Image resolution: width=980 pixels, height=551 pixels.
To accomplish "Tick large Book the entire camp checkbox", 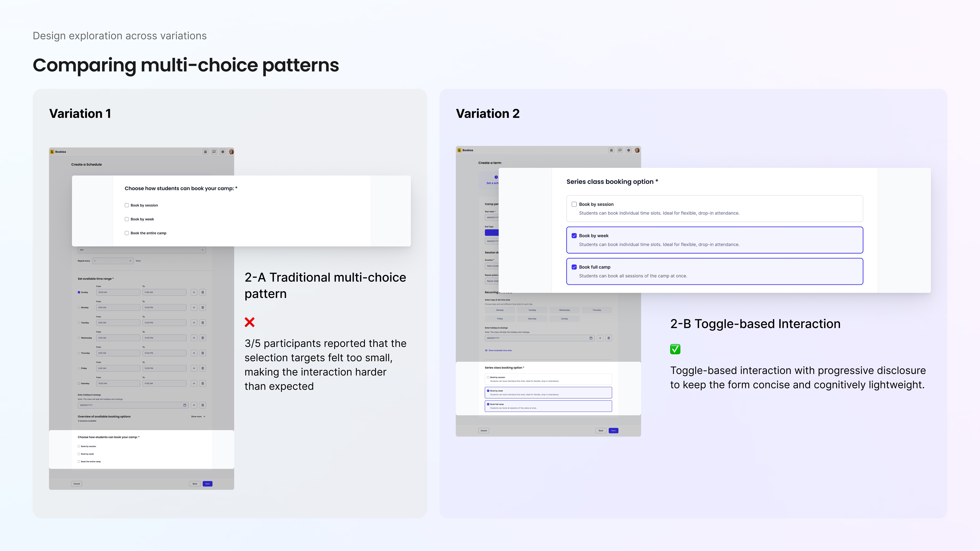I will [127, 233].
